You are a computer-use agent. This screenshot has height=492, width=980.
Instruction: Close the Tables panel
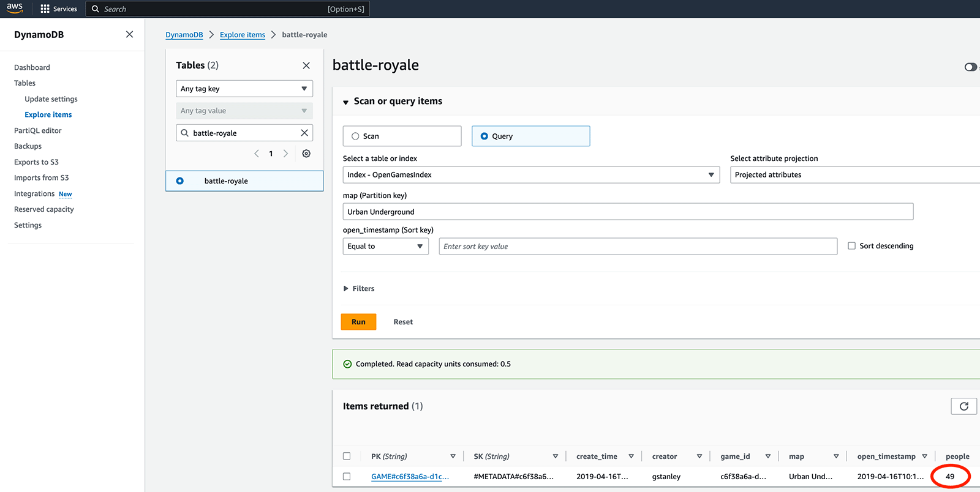tap(306, 65)
